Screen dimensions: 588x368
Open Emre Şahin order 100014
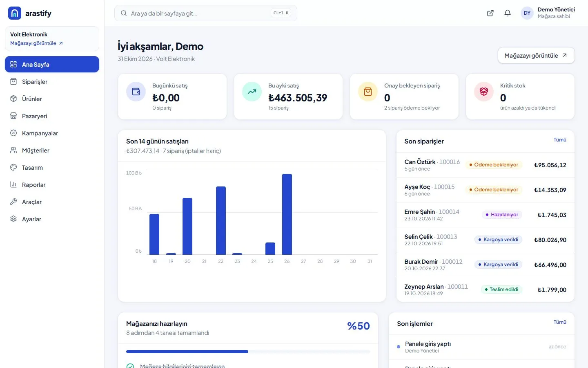pyautogui.click(x=485, y=215)
